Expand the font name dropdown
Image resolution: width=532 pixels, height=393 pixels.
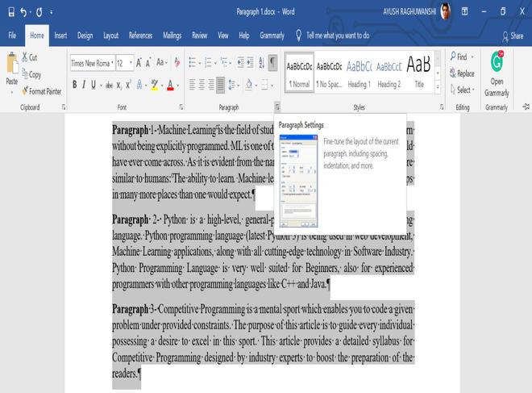pyautogui.click(x=112, y=63)
